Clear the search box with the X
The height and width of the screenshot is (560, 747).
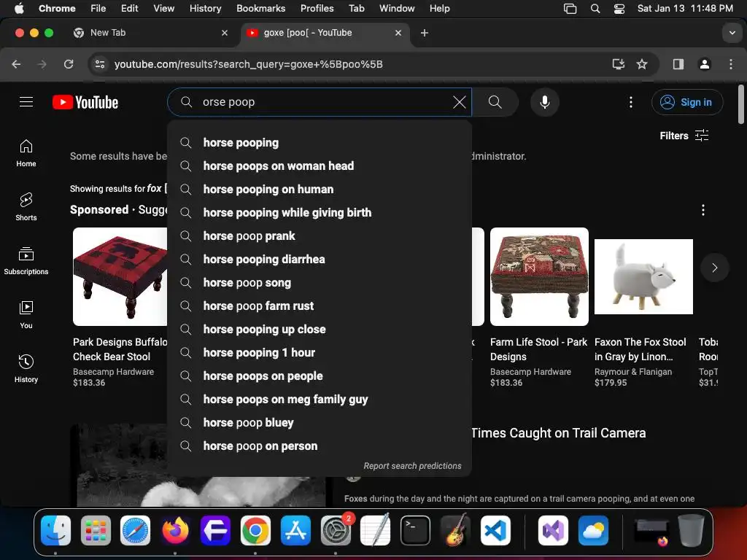[460, 102]
